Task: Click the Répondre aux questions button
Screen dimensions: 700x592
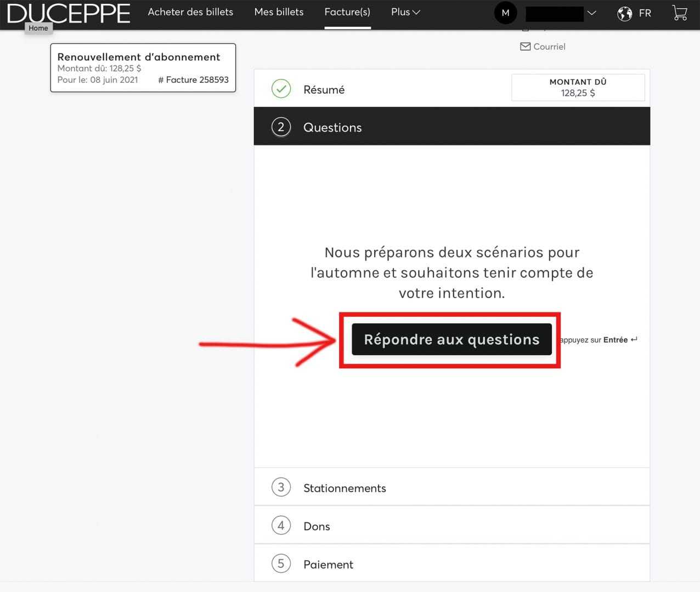Action: [x=451, y=340]
